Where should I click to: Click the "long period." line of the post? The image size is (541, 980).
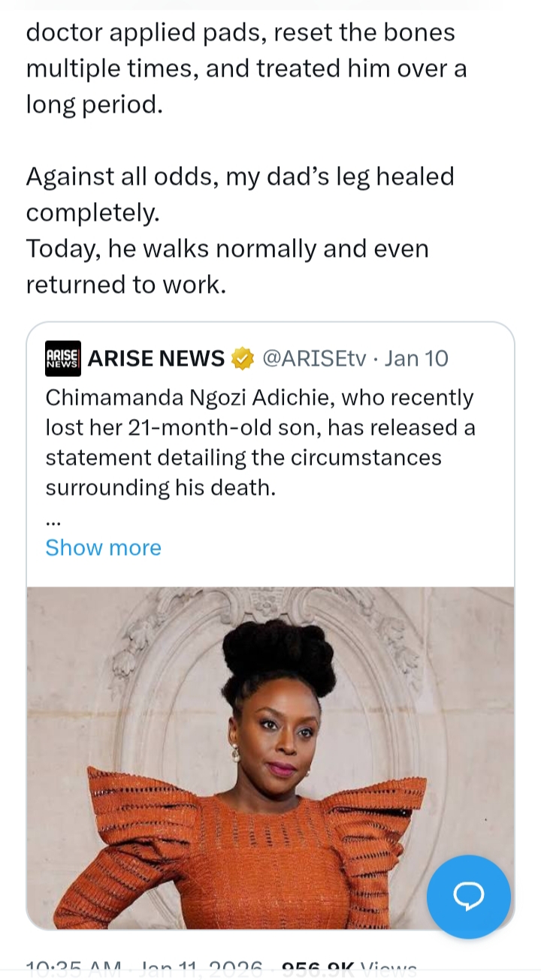(94, 104)
